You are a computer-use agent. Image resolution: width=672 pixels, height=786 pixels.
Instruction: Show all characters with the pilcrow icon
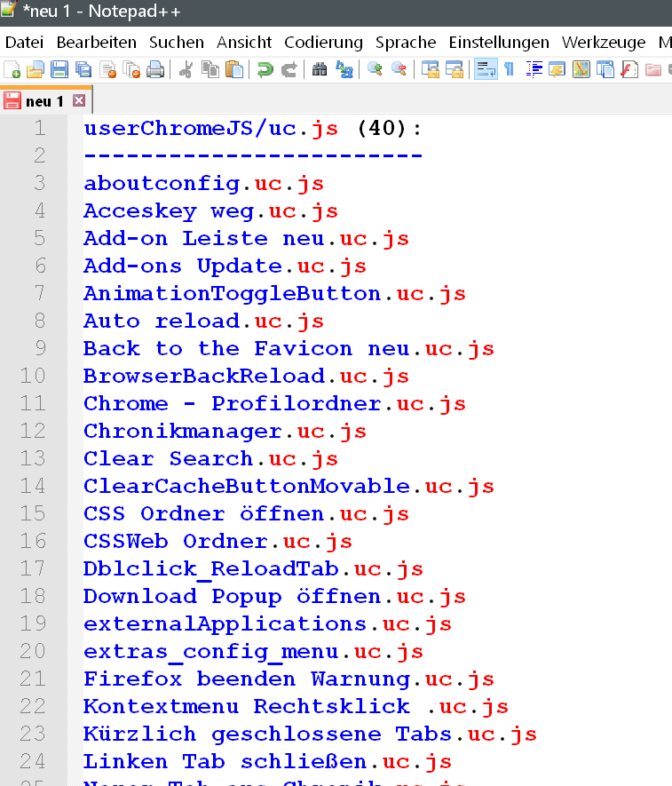[510, 69]
